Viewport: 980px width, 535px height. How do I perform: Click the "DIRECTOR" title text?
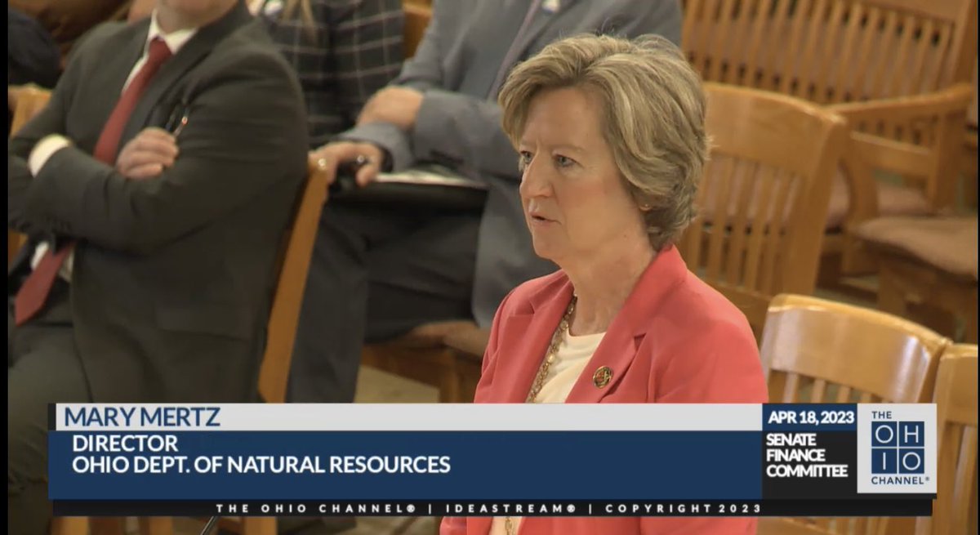click(x=124, y=444)
